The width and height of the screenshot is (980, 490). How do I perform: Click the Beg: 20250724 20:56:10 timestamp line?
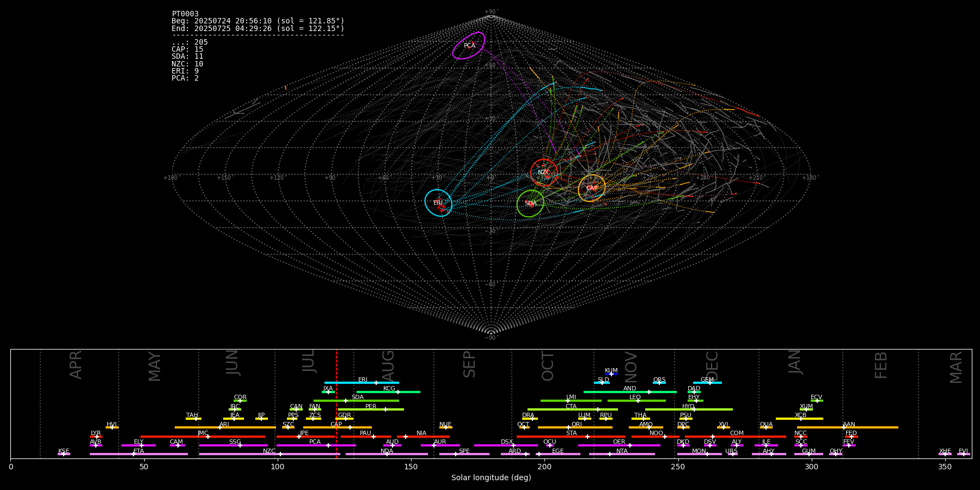click(x=258, y=21)
